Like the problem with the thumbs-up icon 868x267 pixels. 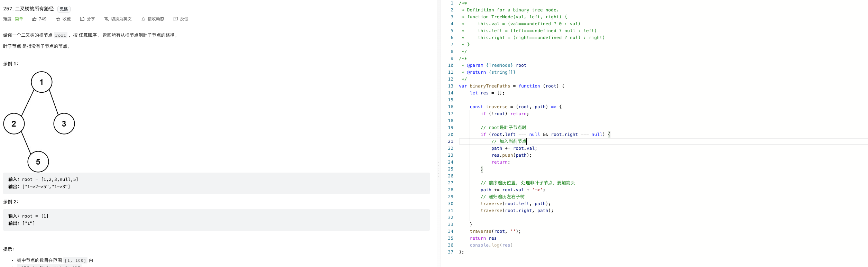click(x=39, y=19)
